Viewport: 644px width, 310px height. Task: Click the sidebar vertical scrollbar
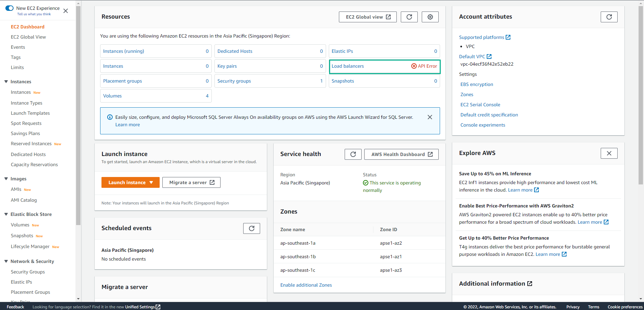click(78, 115)
